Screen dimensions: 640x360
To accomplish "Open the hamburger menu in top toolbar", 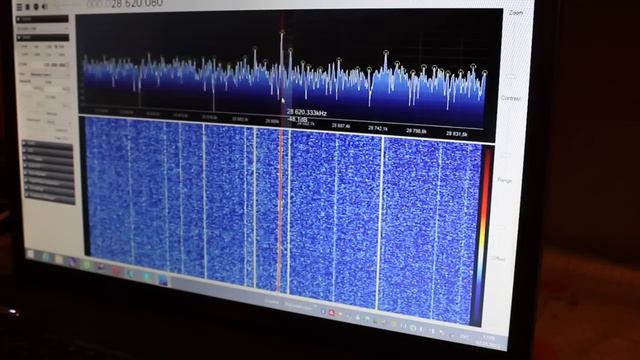I will pyautogui.click(x=20, y=7).
